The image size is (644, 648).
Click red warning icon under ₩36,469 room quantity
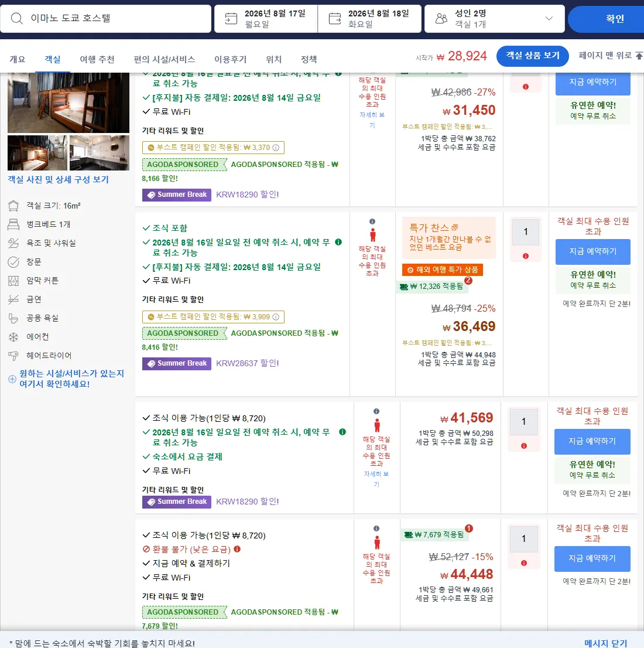525,256
